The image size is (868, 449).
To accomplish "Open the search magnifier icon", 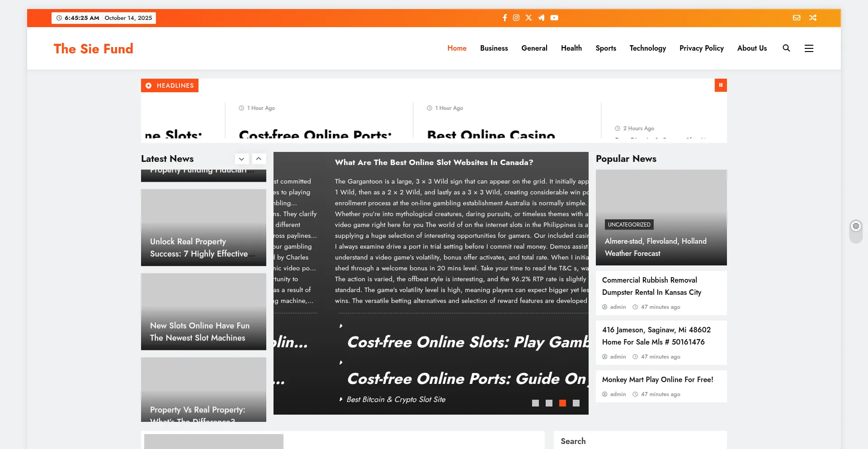I will 786,48.
